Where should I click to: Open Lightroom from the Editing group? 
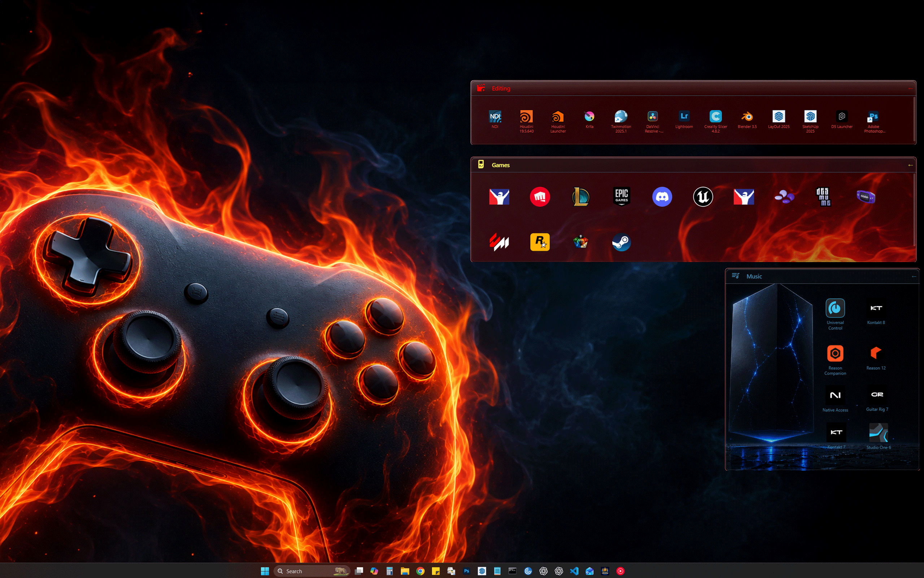(x=684, y=119)
